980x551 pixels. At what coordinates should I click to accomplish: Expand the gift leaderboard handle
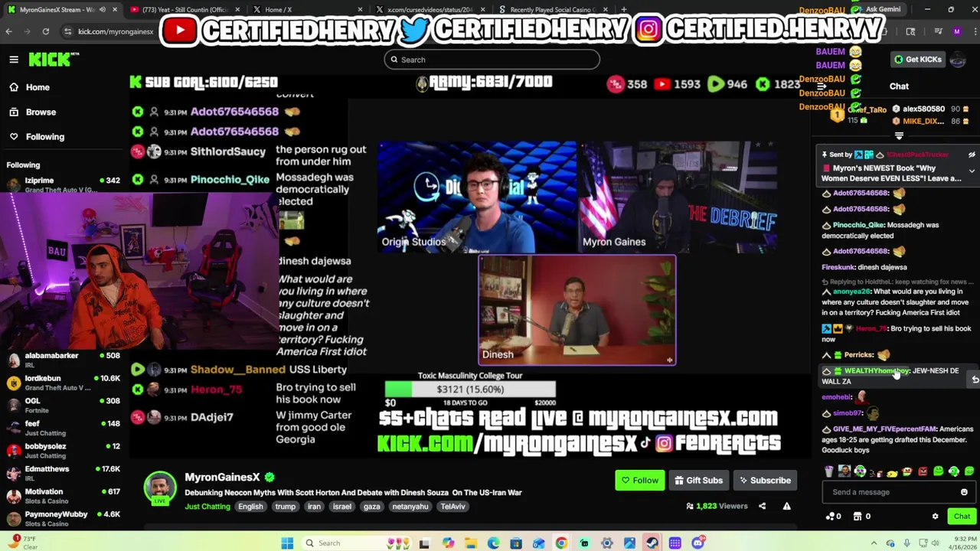tap(899, 135)
